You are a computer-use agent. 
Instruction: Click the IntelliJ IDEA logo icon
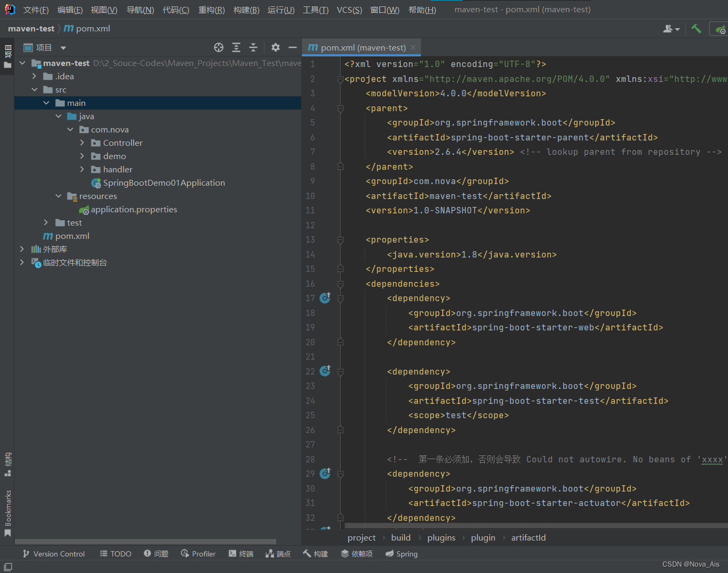coord(10,9)
